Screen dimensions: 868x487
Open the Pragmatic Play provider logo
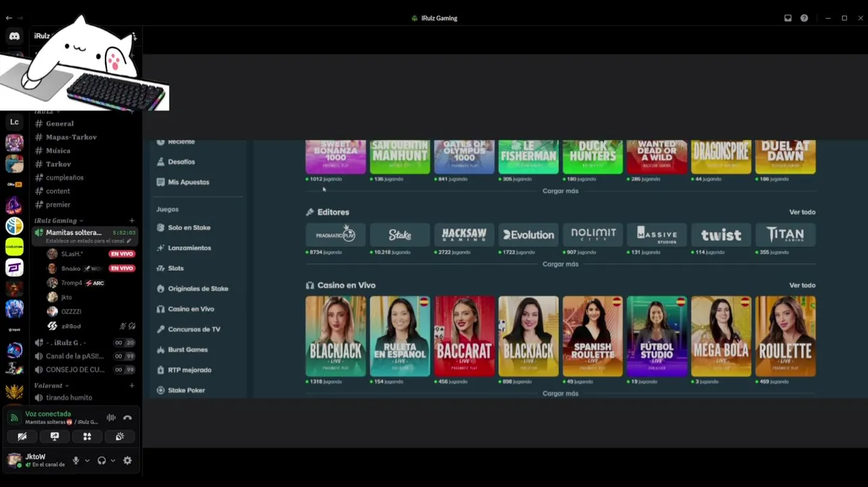tap(336, 235)
